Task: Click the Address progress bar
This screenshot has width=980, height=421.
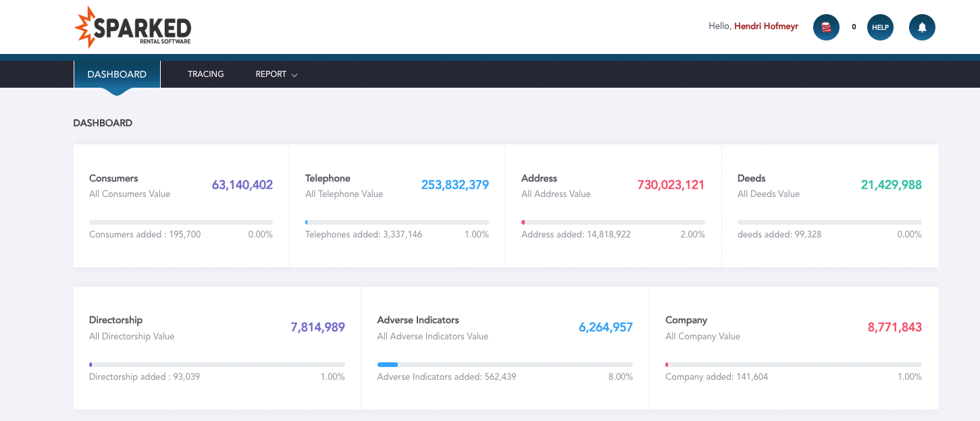Action: pyautogui.click(x=613, y=221)
